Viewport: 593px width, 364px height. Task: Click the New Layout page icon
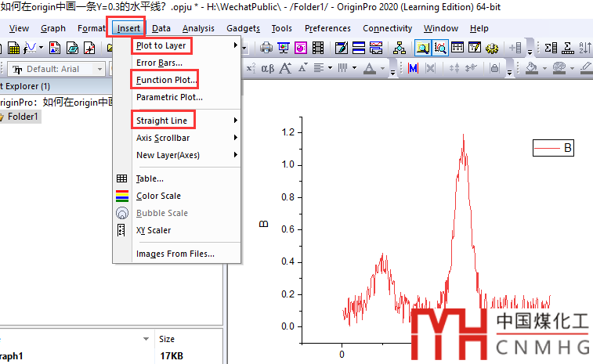pos(55,48)
